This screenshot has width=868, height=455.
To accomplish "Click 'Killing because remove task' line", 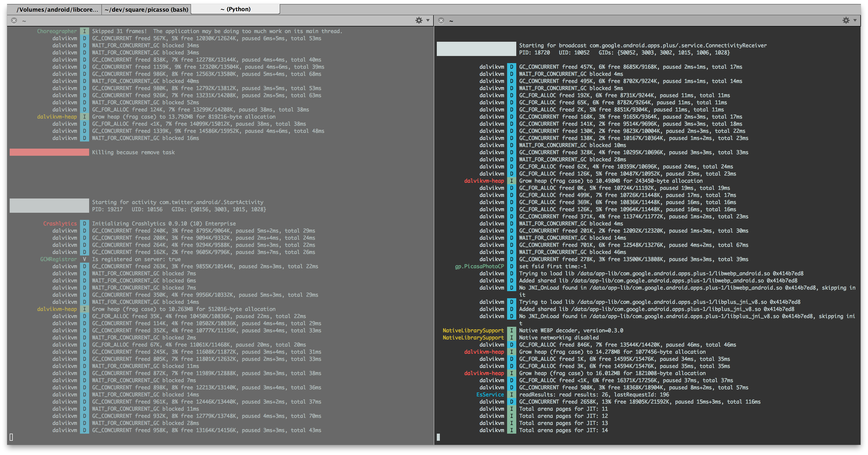I will pos(133,152).
